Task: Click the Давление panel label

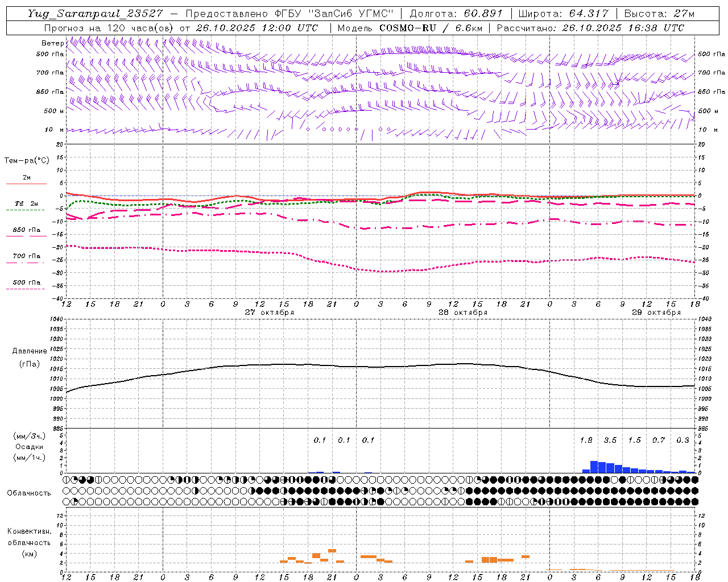Action: click(30, 351)
